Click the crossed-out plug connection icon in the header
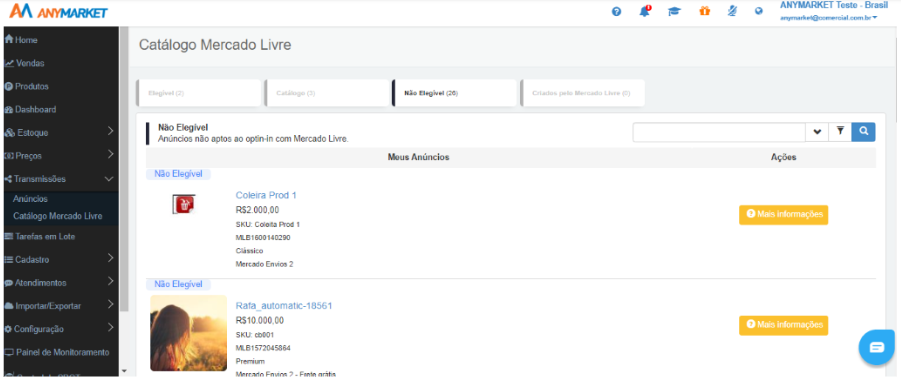Screen dimensions: 901x378 coord(732,11)
